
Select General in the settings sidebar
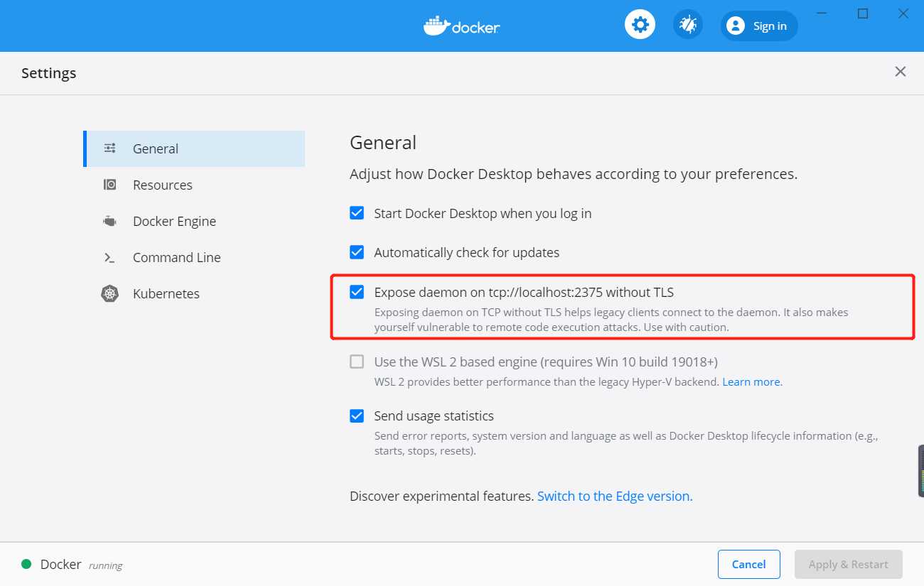pyautogui.click(x=194, y=148)
